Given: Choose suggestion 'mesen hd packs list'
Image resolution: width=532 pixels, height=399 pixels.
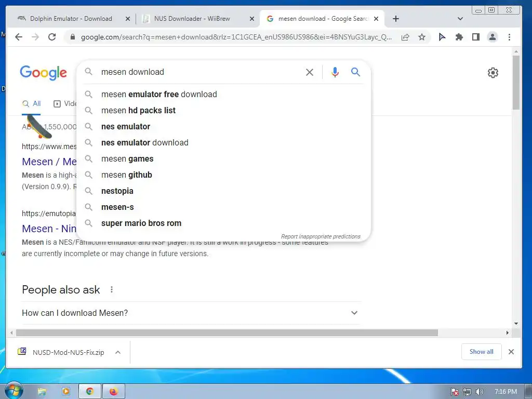Looking at the screenshot, I should point(223,110).
